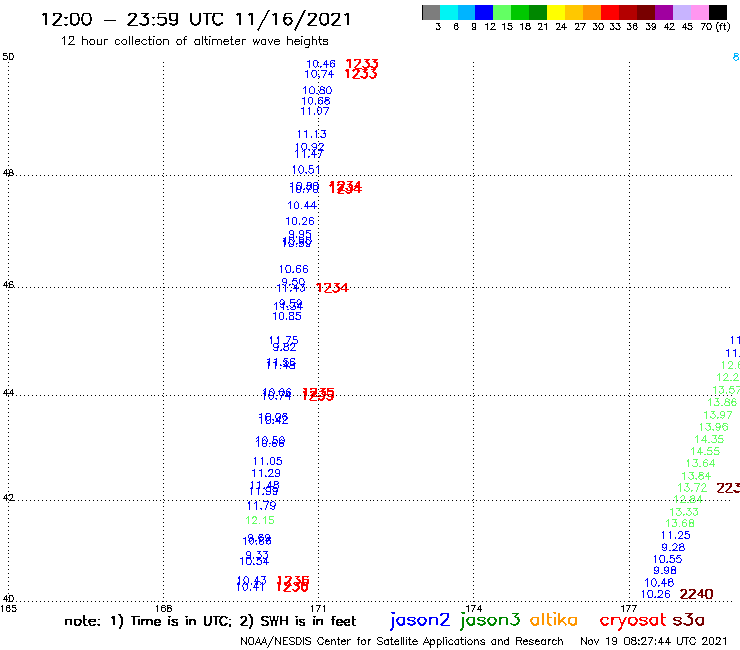Select the wave height value 13.97

pos(718,415)
